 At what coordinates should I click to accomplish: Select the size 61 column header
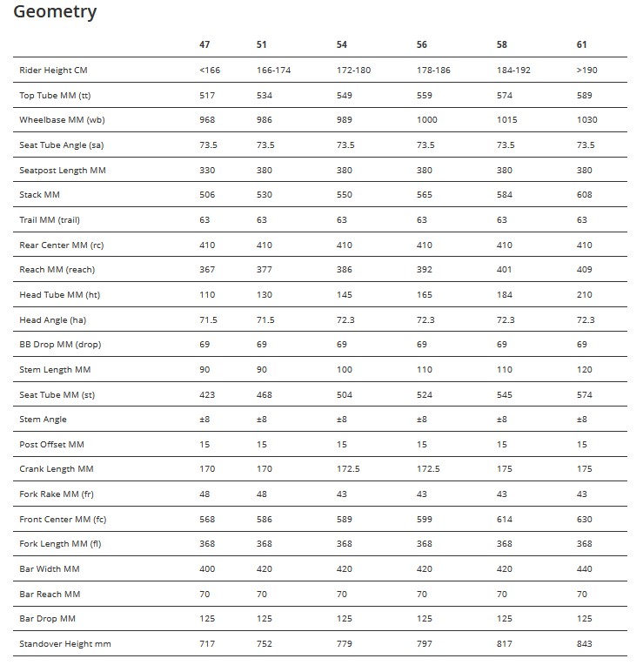582,44
